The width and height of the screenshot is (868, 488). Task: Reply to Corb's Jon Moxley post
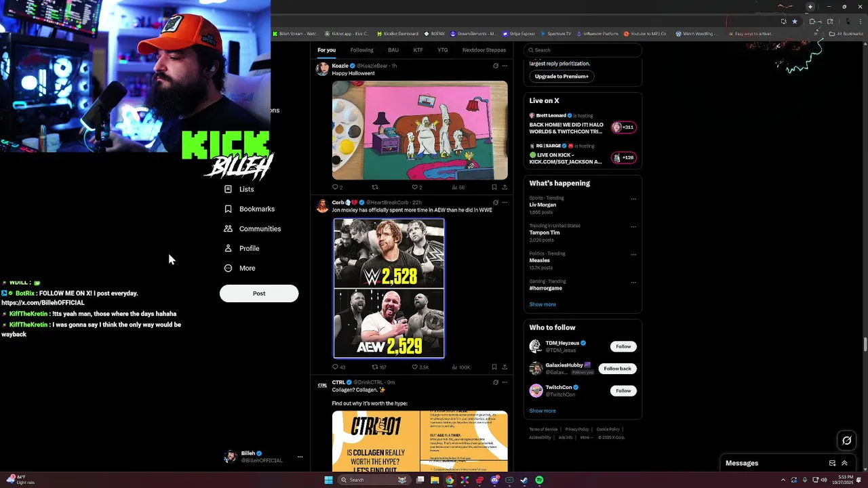coord(338,367)
